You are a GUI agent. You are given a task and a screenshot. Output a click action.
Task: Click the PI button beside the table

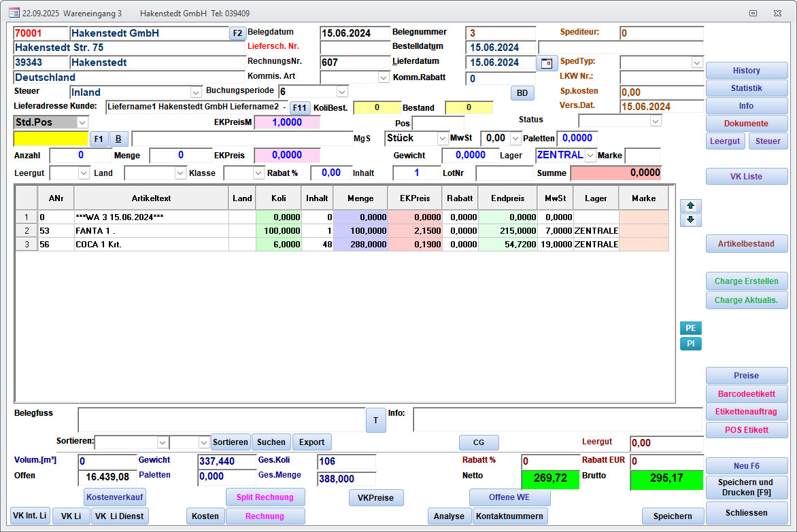690,344
